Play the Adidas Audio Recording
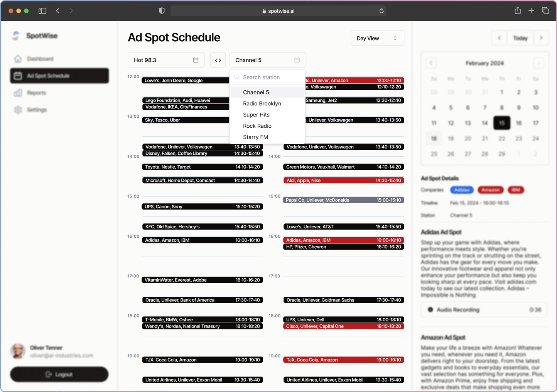 [430, 309]
